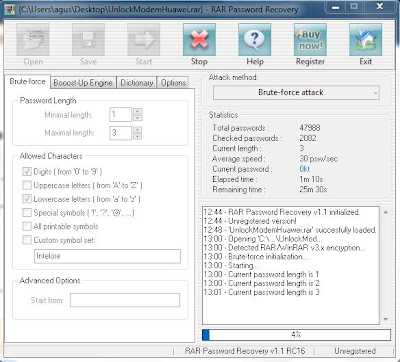Switch to the Dictionary tab
Screen dimensions: 400x362
click(x=137, y=83)
